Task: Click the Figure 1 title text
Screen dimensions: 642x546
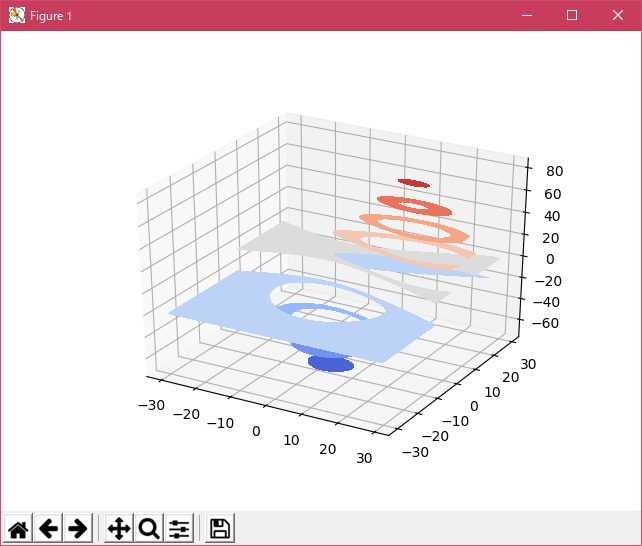Action: pyautogui.click(x=51, y=17)
